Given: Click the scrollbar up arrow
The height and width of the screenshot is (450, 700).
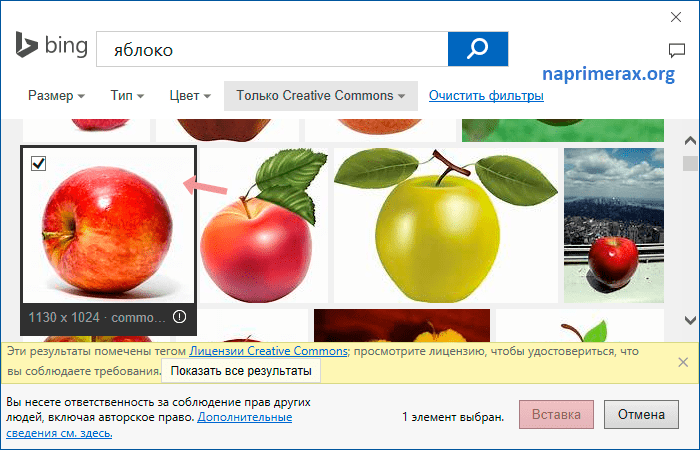Looking at the screenshot, I should (x=690, y=141).
